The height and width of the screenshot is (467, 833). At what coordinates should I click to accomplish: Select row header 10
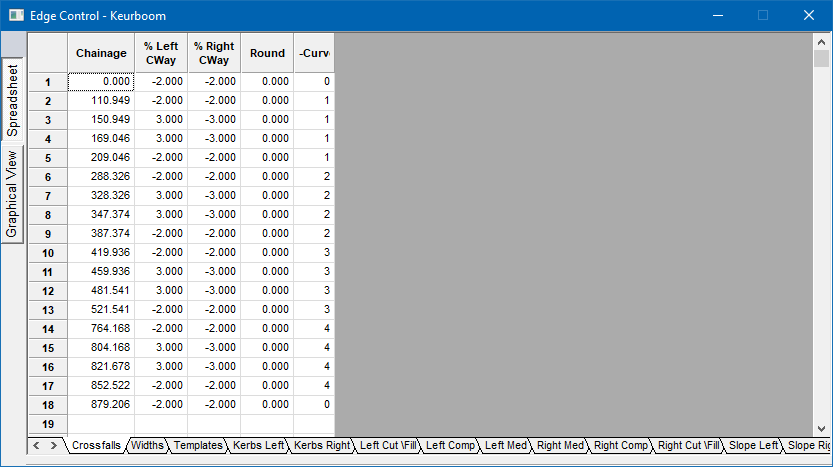click(47, 253)
